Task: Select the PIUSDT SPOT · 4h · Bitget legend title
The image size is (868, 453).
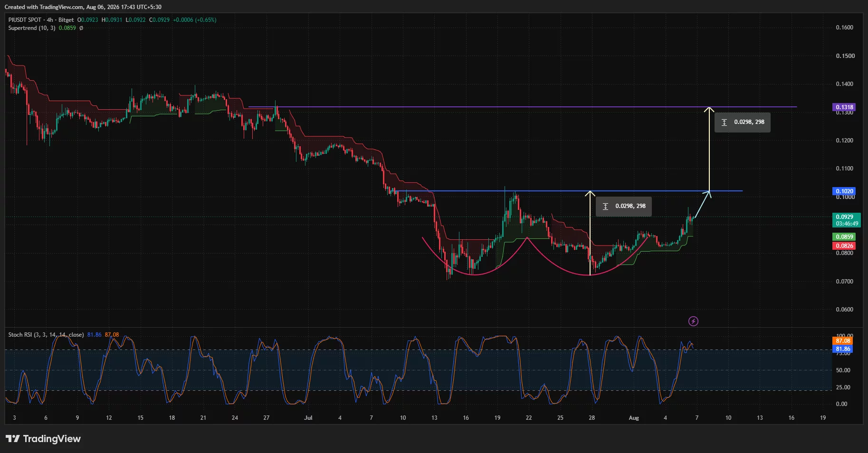Action: point(41,20)
